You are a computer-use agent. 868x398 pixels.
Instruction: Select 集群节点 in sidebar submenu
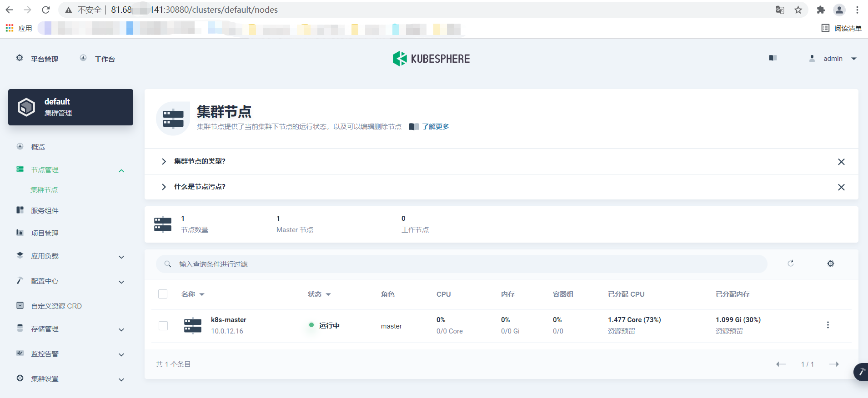(x=44, y=190)
